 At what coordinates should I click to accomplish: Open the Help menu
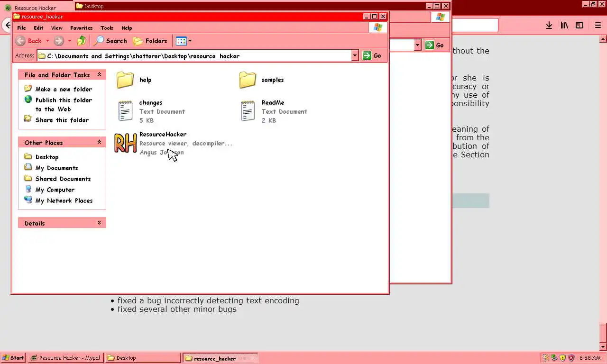(127, 28)
